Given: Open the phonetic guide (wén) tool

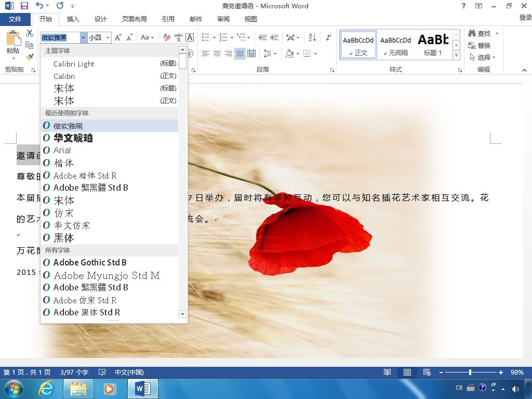Looking at the screenshot, I should [178, 37].
